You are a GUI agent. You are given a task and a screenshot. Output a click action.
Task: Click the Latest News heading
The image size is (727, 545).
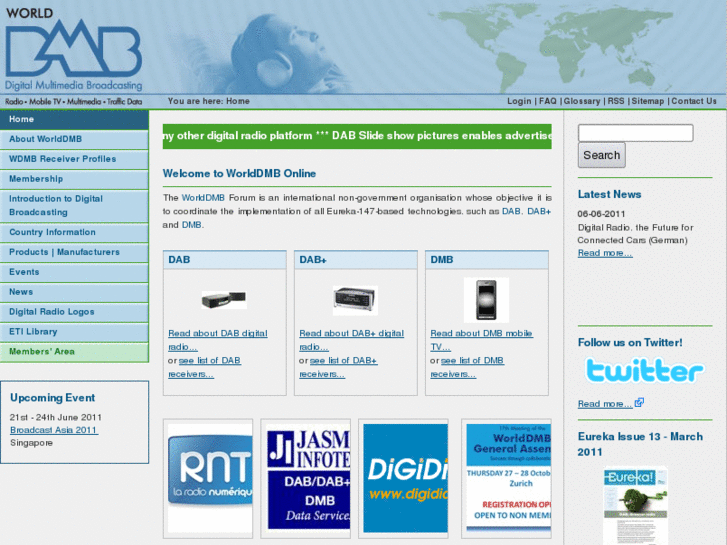(x=609, y=194)
